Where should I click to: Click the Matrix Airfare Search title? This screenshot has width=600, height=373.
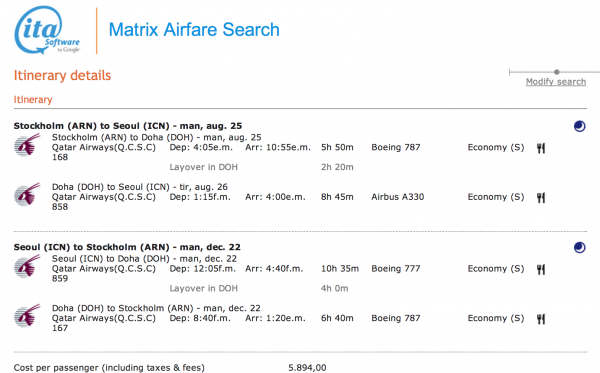tap(194, 30)
